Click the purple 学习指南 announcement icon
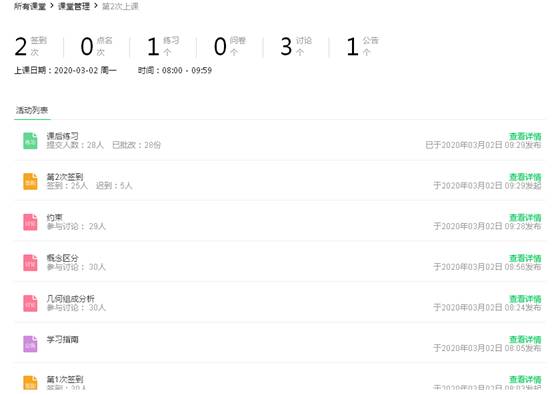The width and height of the screenshot is (554, 395). coord(30,344)
